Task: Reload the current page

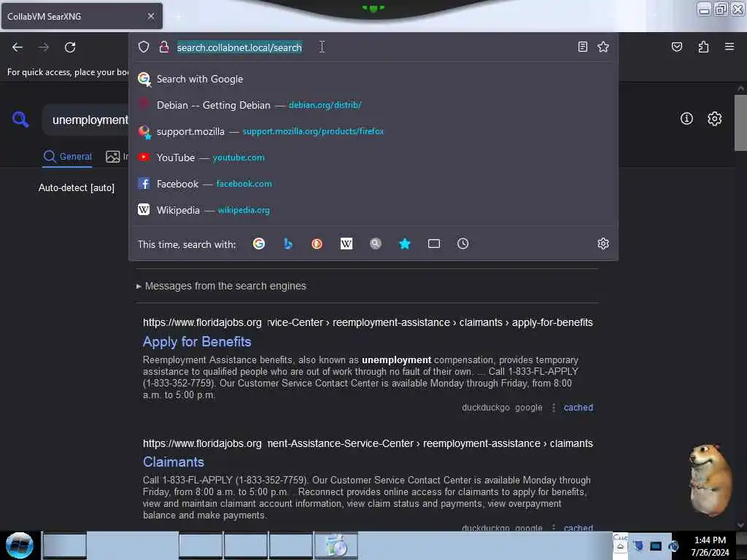Action: [x=70, y=47]
